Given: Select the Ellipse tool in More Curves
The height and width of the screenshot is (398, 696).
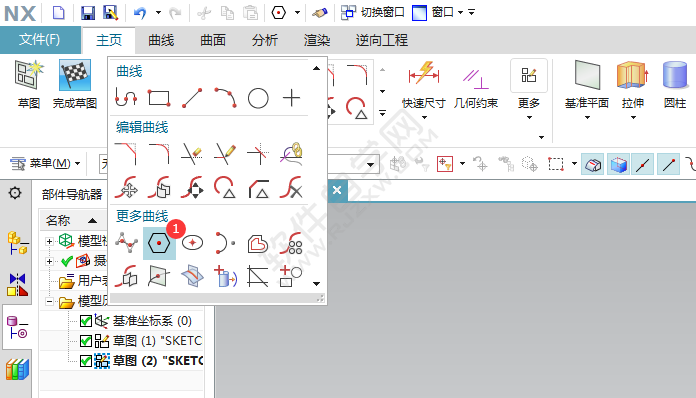Looking at the screenshot, I should click(x=192, y=243).
